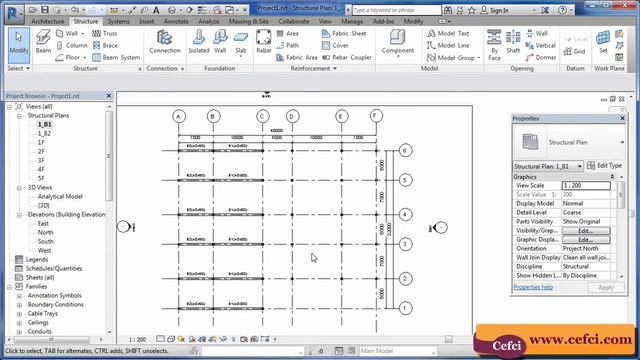This screenshot has width=640, height=360.
Task: Switch to the Annotate tab
Action: tap(176, 21)
